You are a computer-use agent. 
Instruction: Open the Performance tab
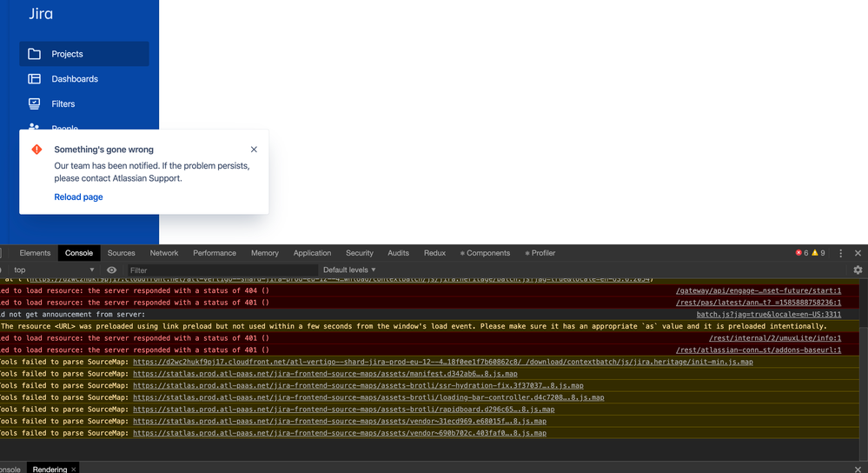tap(215, 253)
